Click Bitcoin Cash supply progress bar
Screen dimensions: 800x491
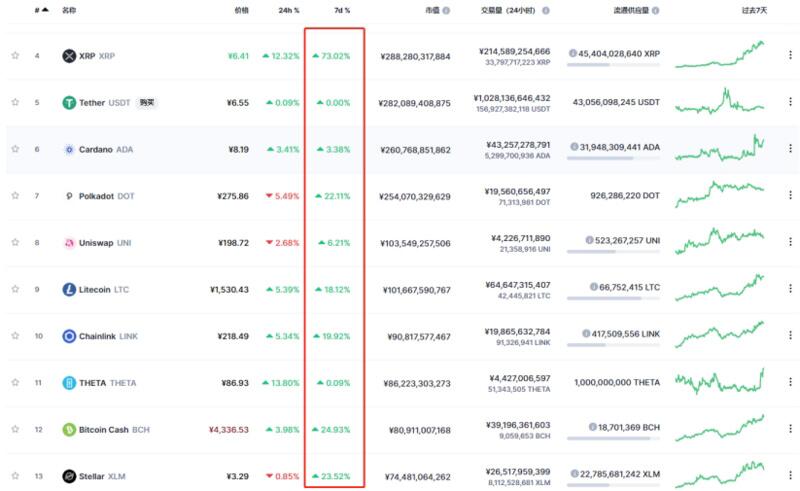(613, 438)
